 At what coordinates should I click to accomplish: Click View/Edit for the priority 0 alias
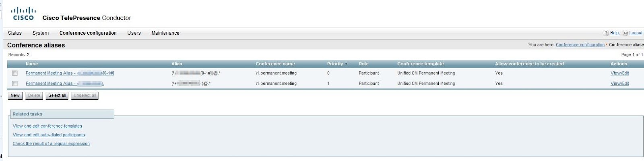point(619,73)
